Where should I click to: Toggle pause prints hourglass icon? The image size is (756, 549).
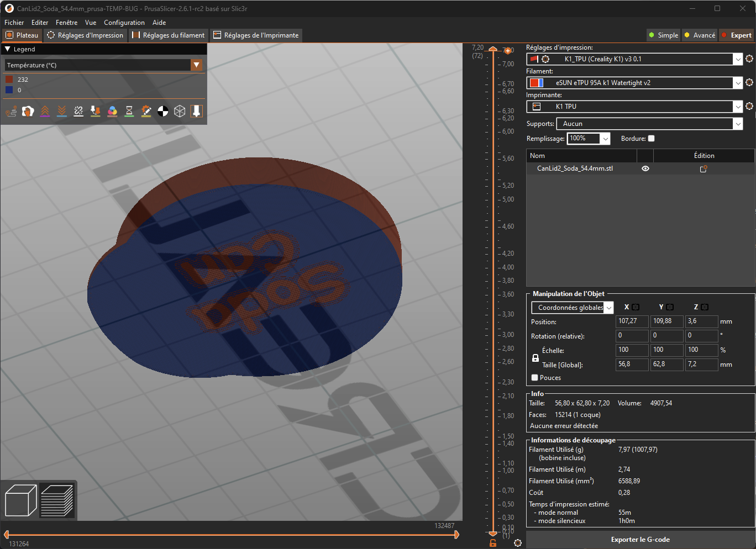[x=129, y=111]
